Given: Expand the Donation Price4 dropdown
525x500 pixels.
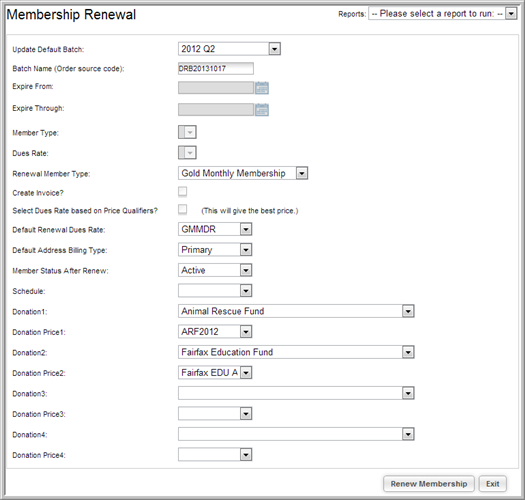Looking at the screenshot, I should click(x=215, y=455).
